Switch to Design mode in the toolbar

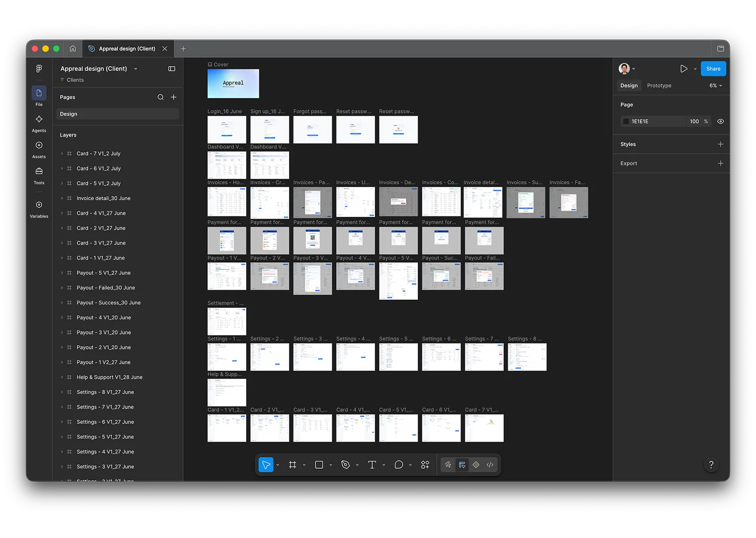[x=462, y=465]
